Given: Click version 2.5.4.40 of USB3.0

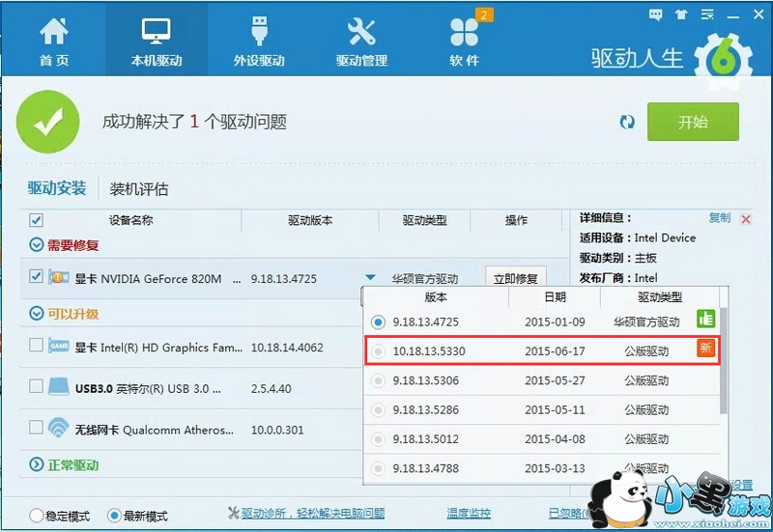Looking at the screenshot, I should [x=272, y=389].
